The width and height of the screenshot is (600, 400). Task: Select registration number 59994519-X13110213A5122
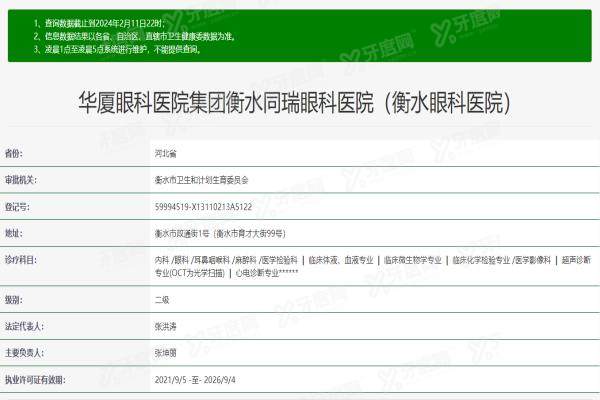[204, 207]
